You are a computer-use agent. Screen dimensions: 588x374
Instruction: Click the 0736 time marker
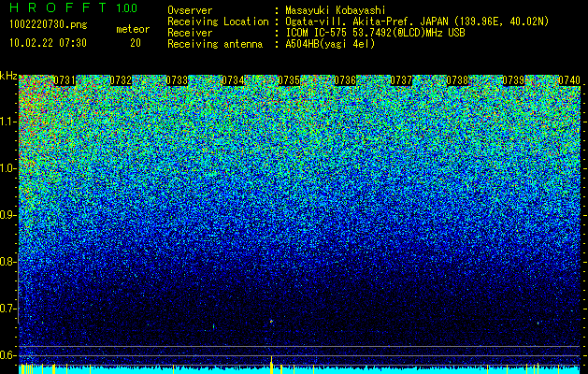(x=345, y=80)
